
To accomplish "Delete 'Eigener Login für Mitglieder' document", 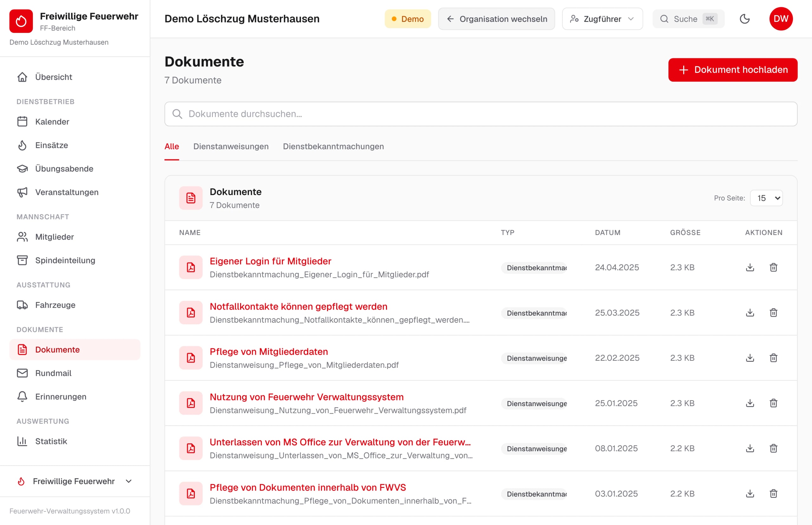I will (773, 267).
